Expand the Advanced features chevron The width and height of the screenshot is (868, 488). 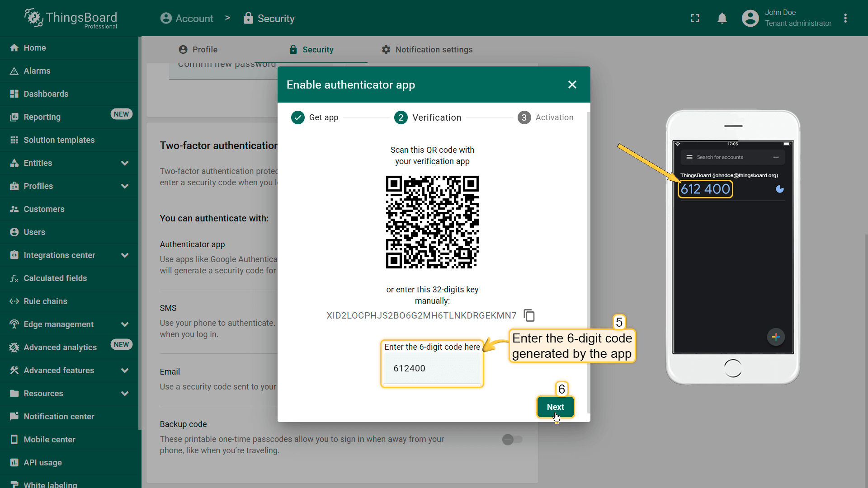click(x=125, y=371)
